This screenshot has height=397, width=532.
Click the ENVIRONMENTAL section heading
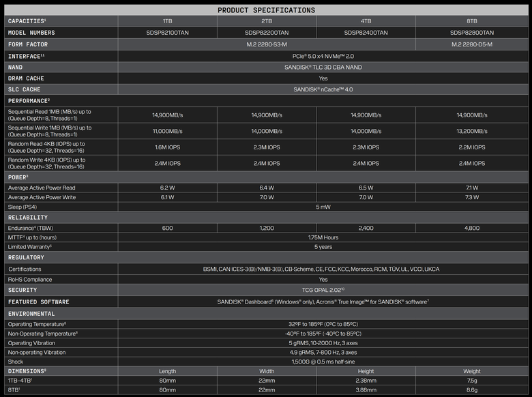[x=31, y=314]
